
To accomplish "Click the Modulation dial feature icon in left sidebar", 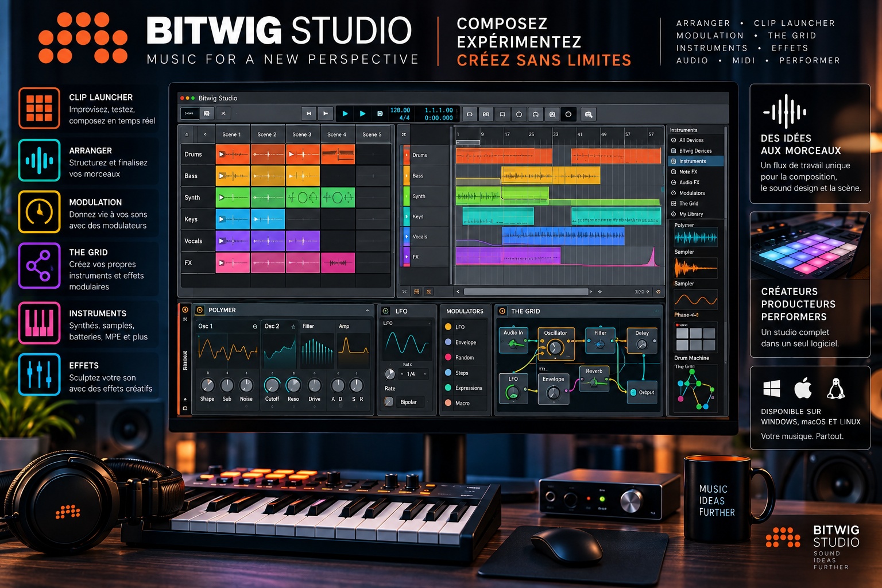I will coord(39,212).
